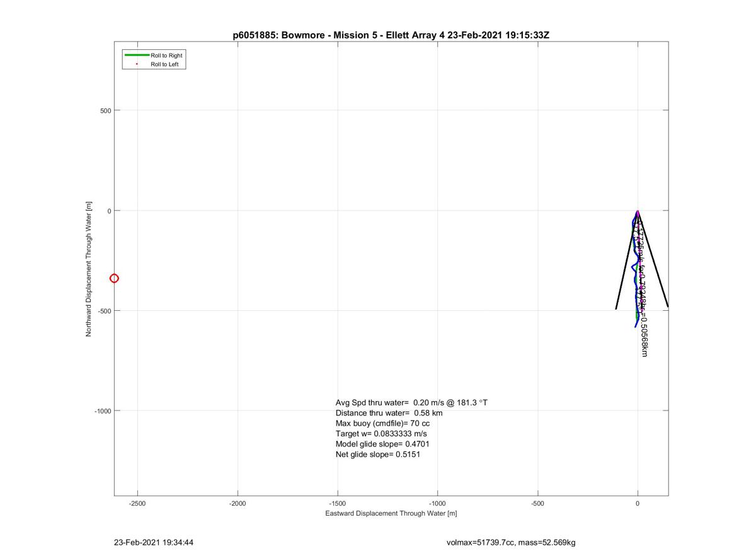Click the "Distance thru water= 0.58 km" text
This screenshot has height=558, width=756.
[x=389, y=413]
